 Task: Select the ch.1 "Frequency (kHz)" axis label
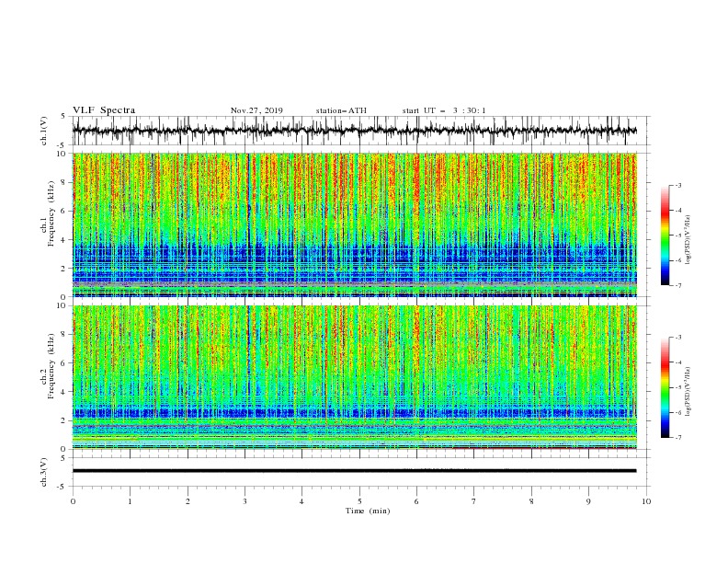[x=51, y=212]
